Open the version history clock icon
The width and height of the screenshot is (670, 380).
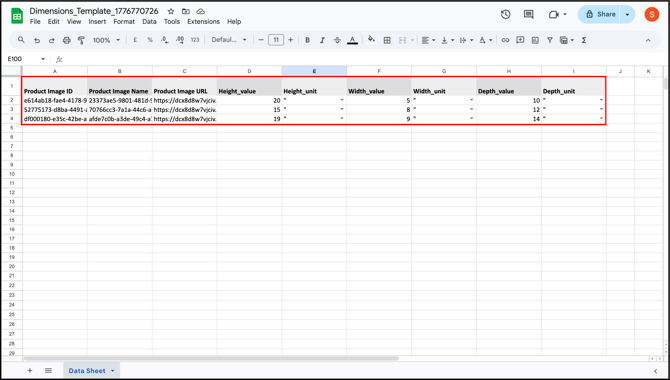coord(505,15)
